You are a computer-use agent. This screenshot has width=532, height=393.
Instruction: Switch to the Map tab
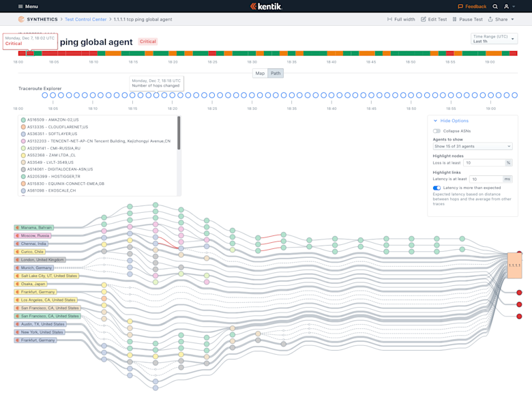click(260, 73)
